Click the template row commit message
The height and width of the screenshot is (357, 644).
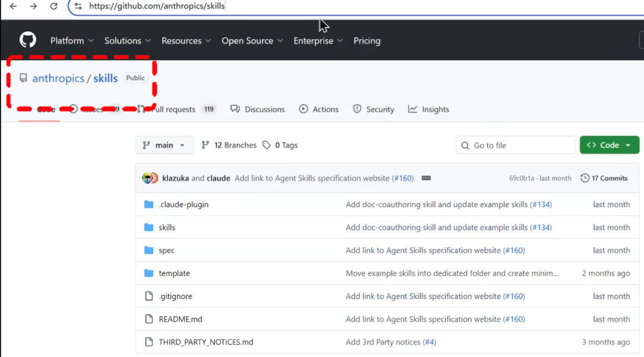452,273
